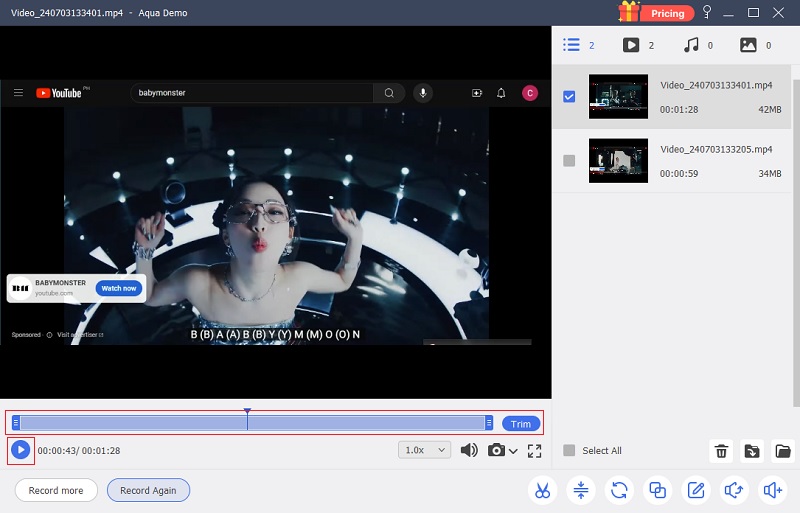
Task: Open the file converter tool icon
Action: 619,490
